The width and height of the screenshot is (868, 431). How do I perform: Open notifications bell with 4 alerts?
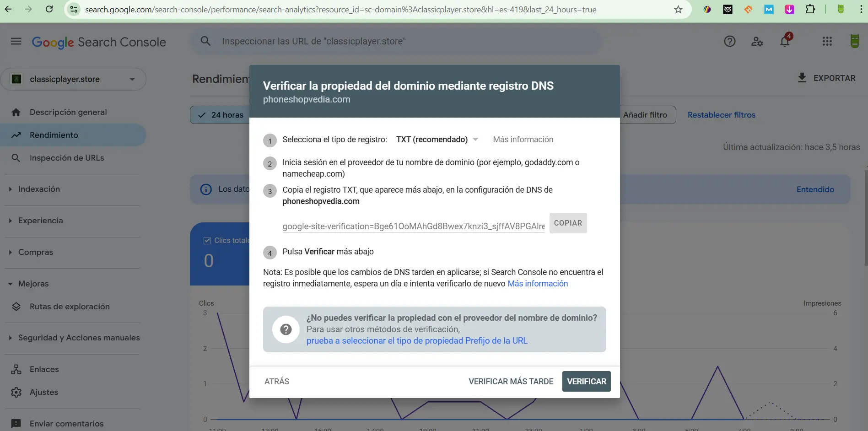coord(785,41)
